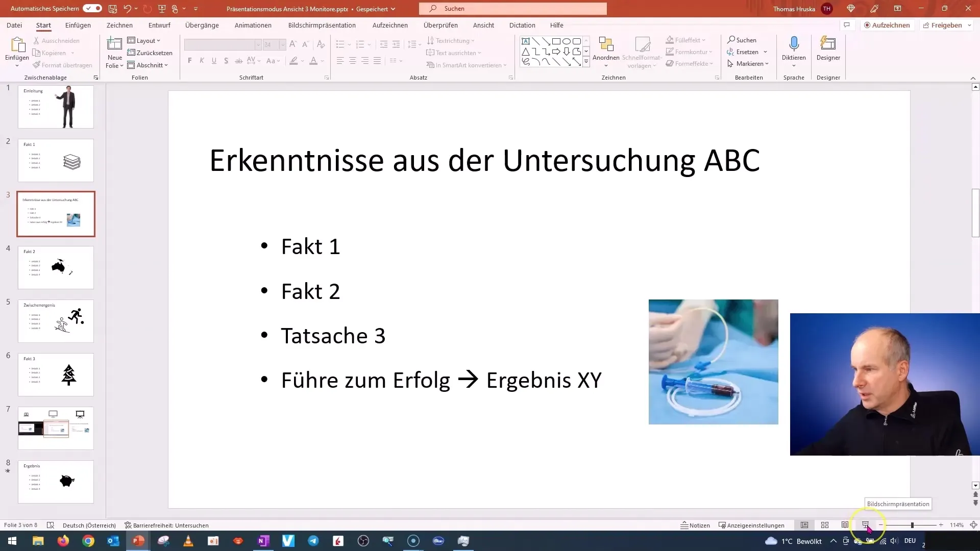
Task: Click Bildschirmpräsentation start button
Action: tap(866, 525)
